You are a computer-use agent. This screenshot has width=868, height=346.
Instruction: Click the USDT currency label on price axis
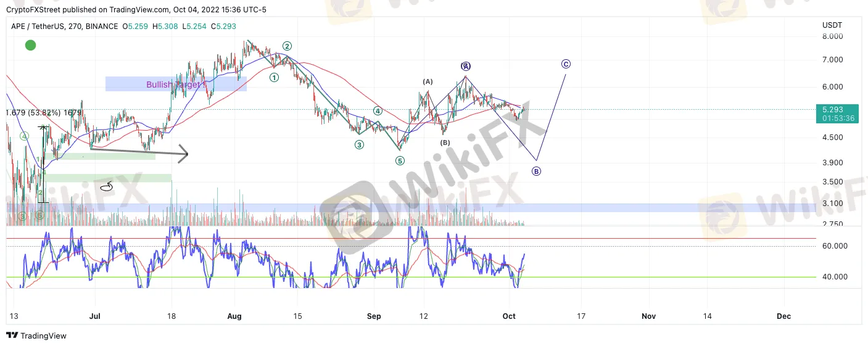pos(832,25)
